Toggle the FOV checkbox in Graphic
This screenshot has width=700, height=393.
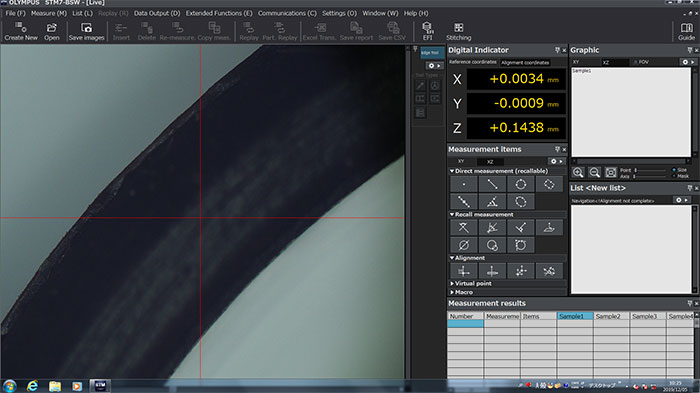point(636,62)
